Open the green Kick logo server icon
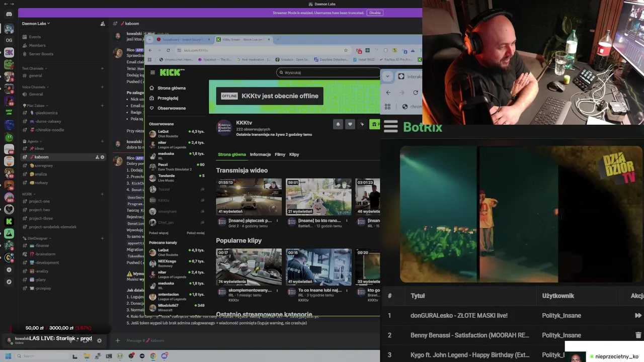Viewport: 644px width, 362px height. (9, 221)
